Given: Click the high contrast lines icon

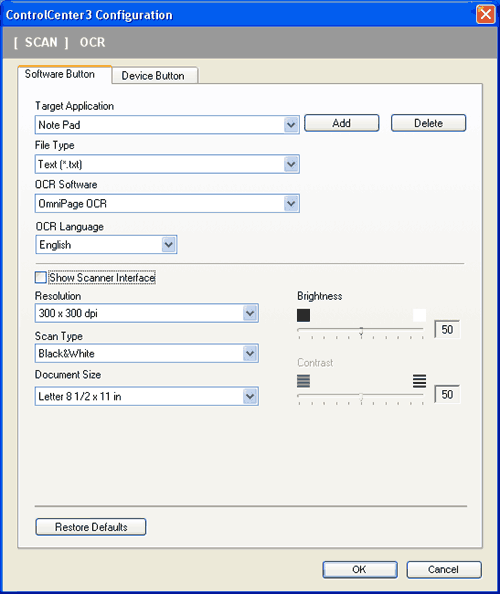Looking at the screenshot, I should pyautogui.click(x=419, y=381).
